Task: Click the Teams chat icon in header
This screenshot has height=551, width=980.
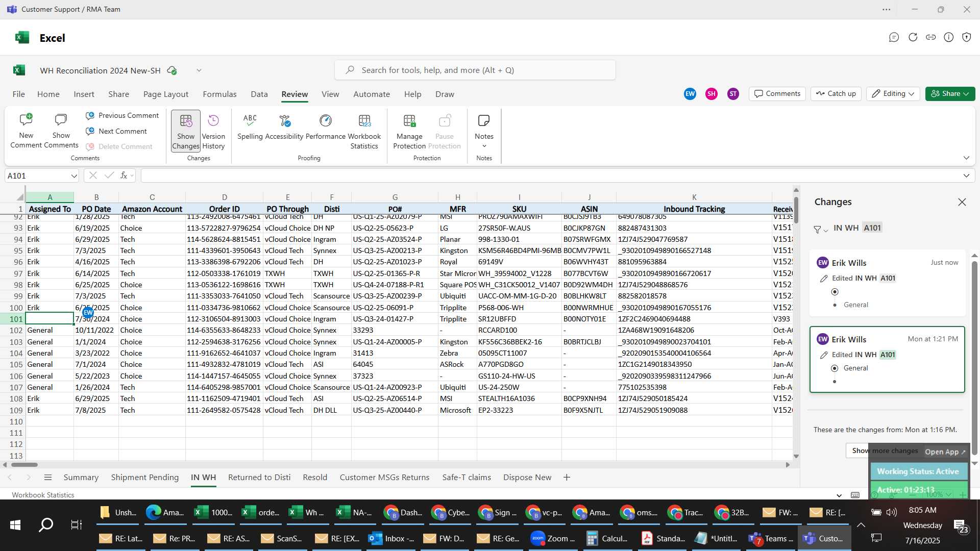Action: [894, 37]
